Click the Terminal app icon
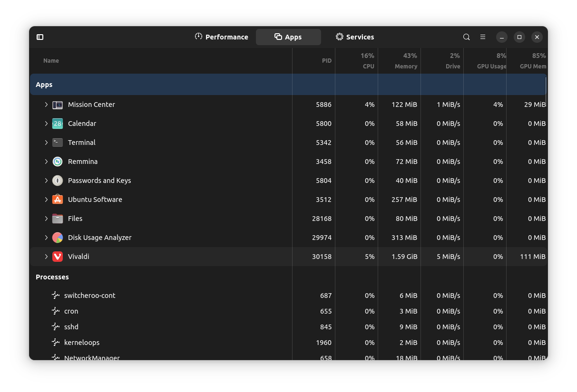The height and width of the screenshot is (392, 577). (x=57, y=143)
